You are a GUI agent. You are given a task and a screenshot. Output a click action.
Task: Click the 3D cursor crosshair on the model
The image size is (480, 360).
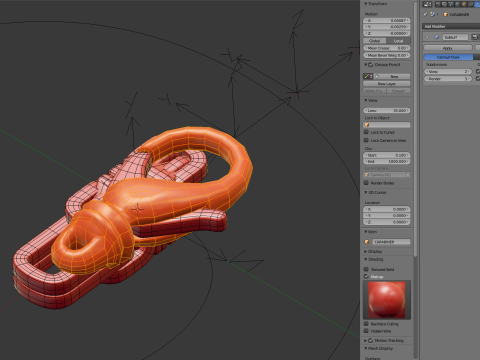point(137,209)
